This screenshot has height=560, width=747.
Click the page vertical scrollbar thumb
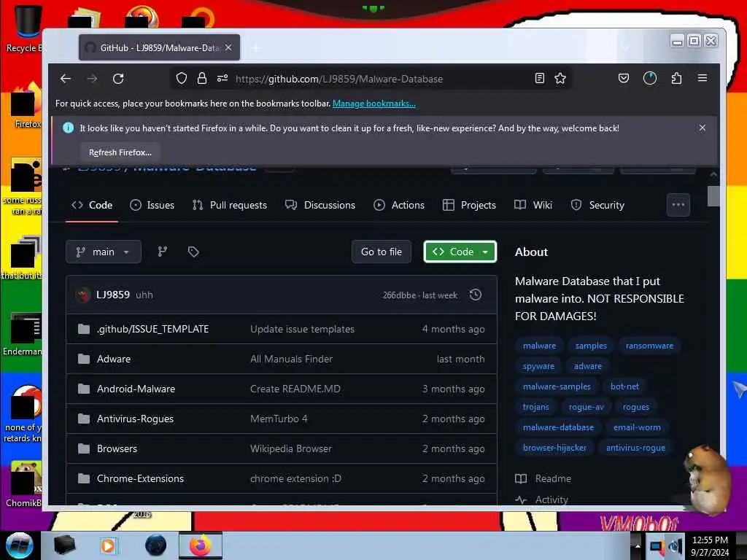point(713,196)
